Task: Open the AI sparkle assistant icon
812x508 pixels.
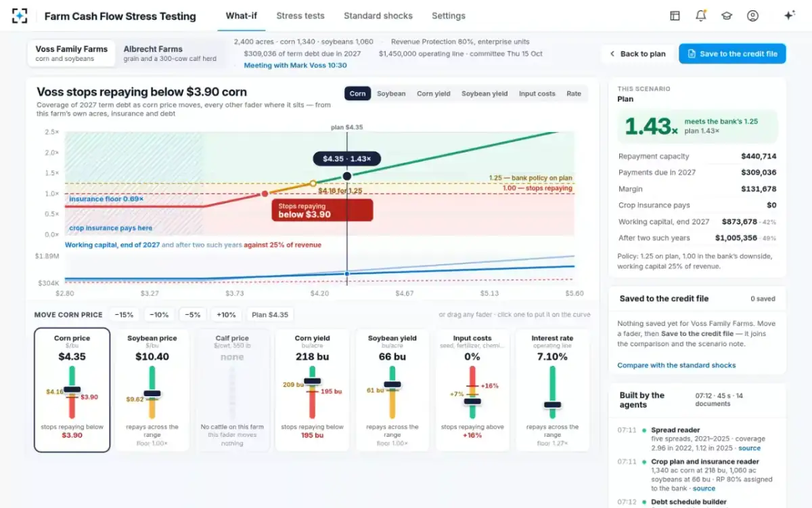Action: point(789,16)
